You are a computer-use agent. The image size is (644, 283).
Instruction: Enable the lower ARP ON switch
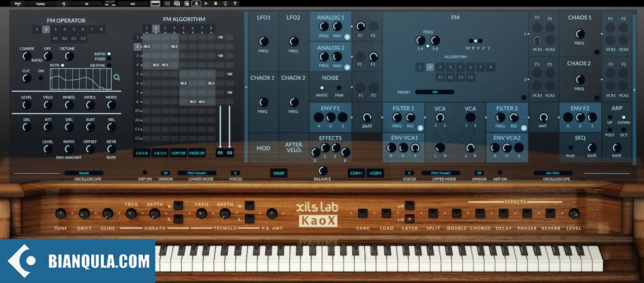tap(145, 173)
